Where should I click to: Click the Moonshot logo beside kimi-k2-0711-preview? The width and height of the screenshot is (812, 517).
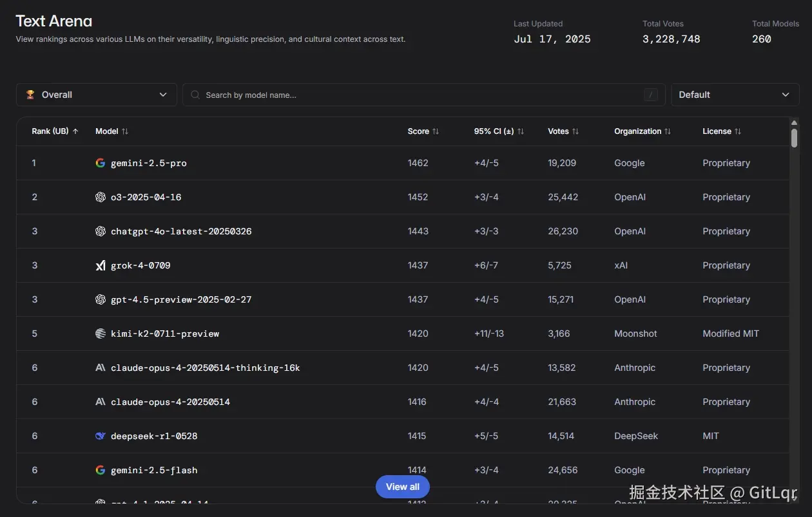pyautogui.click(x=101, y=334)
